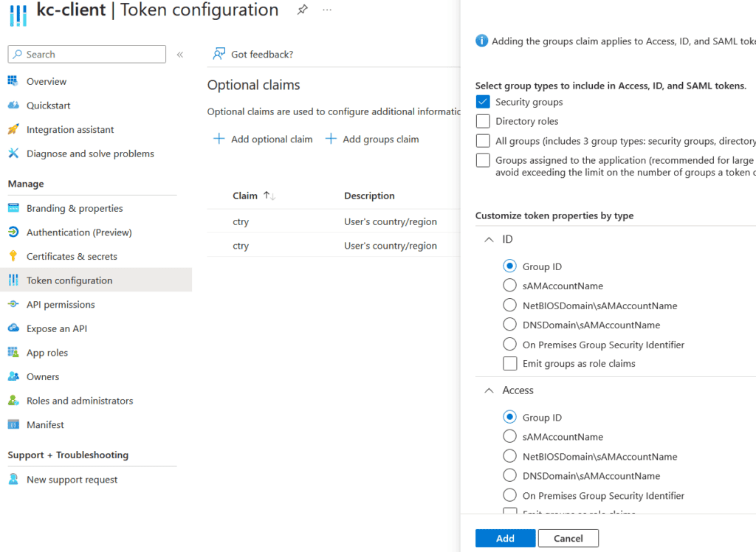The image size is (756, 552).
Task: Click the kc-client token configuration header icon
Action: click(18, 15)
